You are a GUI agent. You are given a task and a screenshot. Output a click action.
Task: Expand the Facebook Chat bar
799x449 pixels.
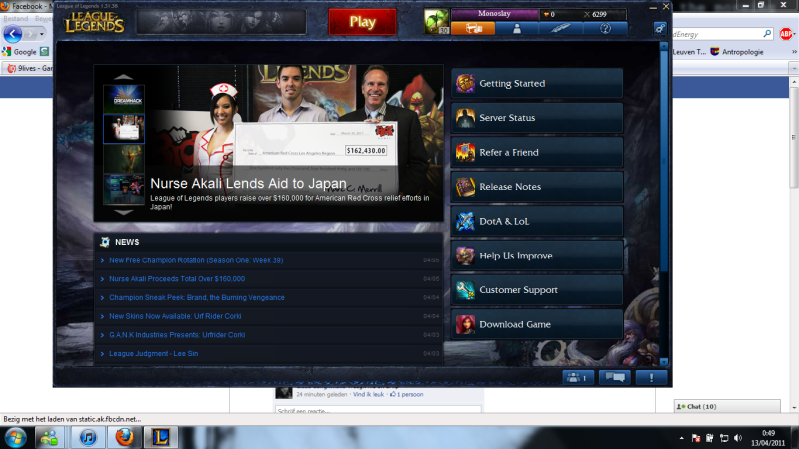click(735, 406)
